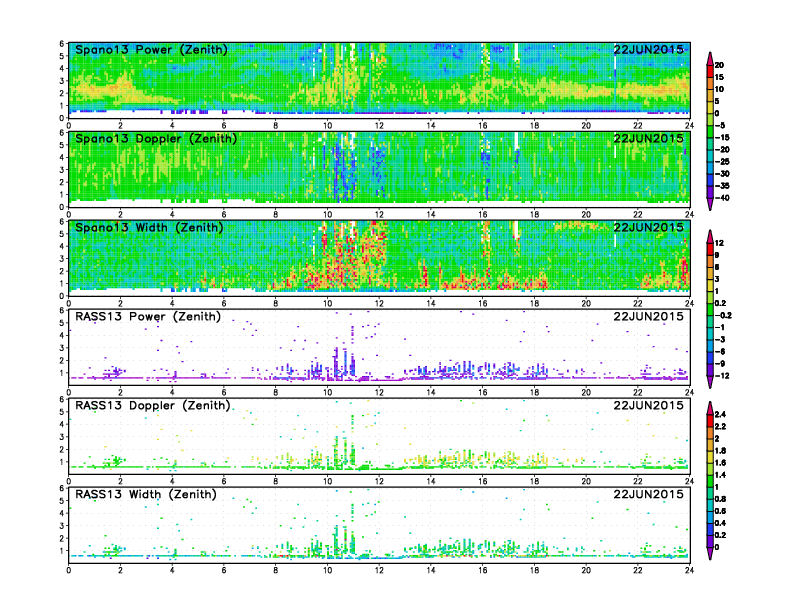Click the pink top arrow of the bottom colorbar
The width and height of the screenshot is (792, 612).
pos(710,408)
